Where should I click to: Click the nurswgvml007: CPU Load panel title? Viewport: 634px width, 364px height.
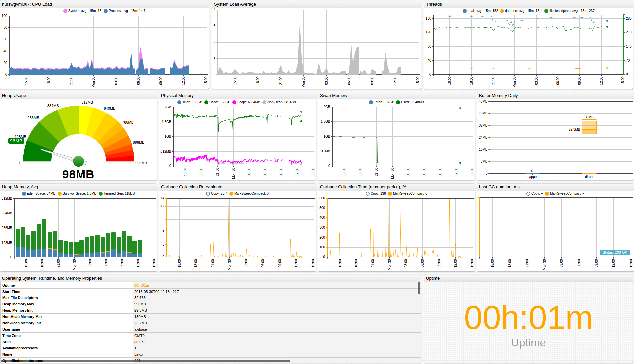click(x=27, y=4)
